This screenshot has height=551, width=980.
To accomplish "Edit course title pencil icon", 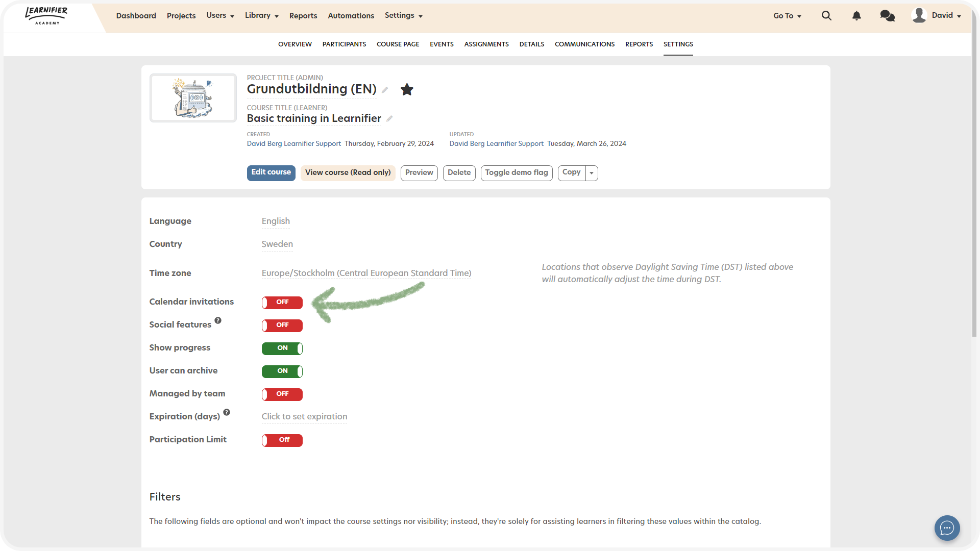I will [389, 118].
